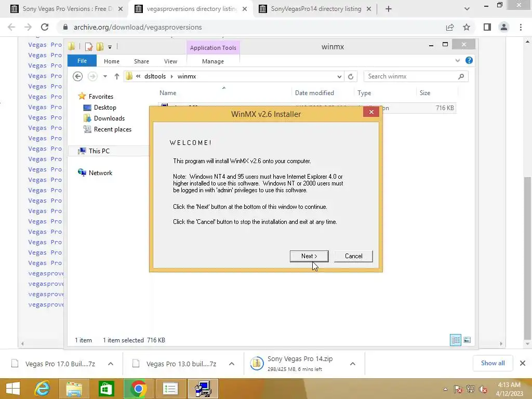Open the Share ribbon tab
This screenshot has width=532, height=399.
[x=141, y=61]
